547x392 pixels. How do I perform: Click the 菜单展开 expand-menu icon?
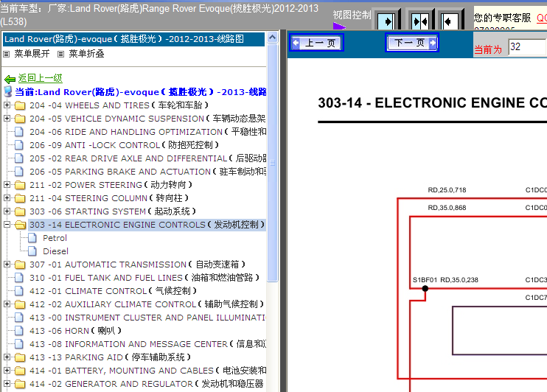point(7,54)
